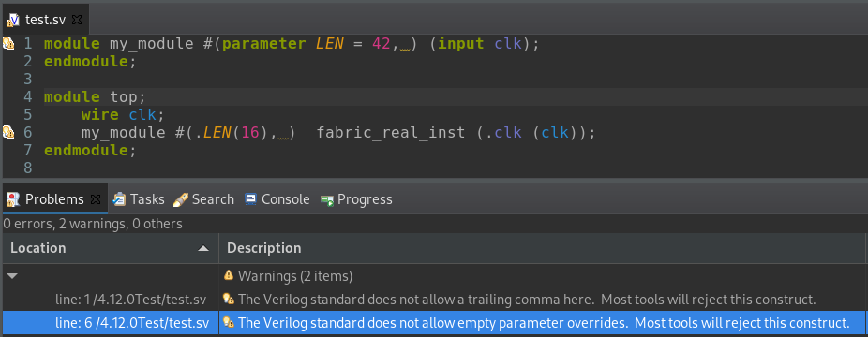The width and height of the screenshot is (868, 337).
Task: Switch to the Tasks tab
Action: coord(139,199)
